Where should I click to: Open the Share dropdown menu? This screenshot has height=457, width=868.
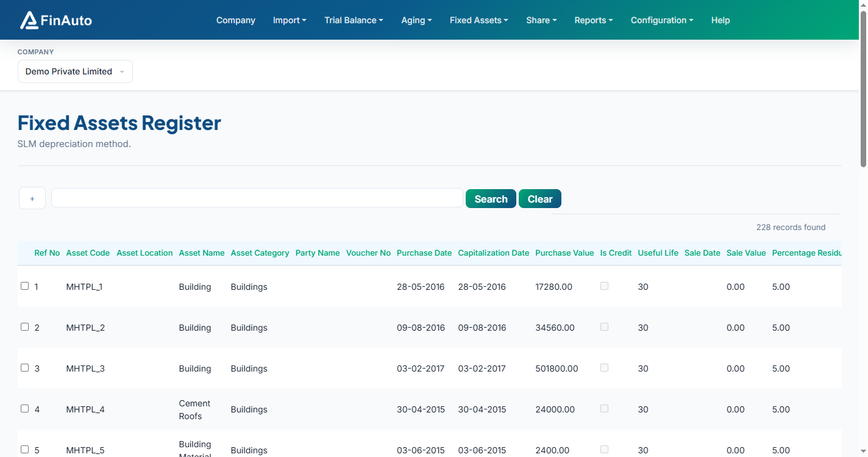tap(541, 20)
